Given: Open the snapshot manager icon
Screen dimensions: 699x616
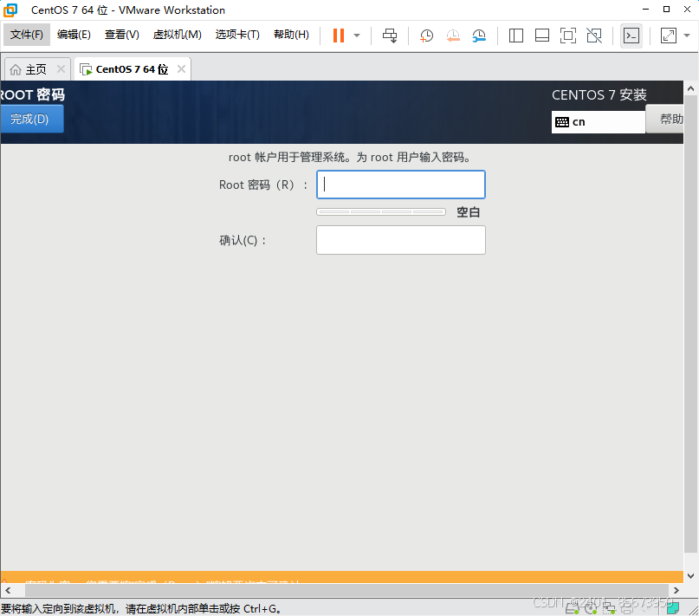Looking at the screenshot, I should coord(479,36).
